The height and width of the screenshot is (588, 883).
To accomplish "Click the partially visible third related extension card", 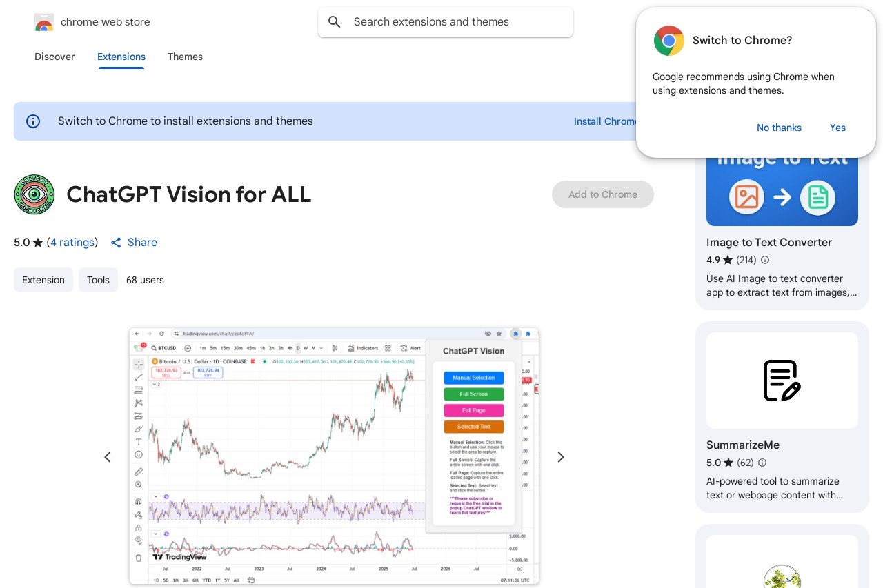I will coord(782,556).
